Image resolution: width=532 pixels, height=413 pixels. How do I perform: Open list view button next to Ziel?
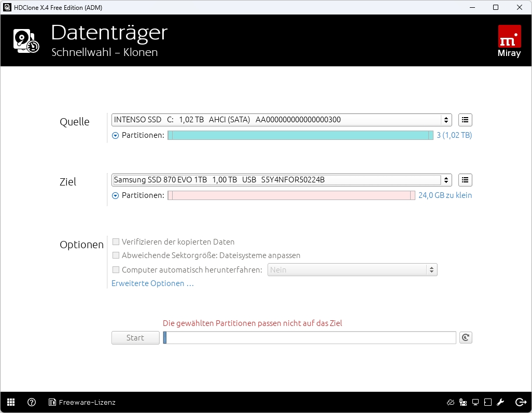465,180
